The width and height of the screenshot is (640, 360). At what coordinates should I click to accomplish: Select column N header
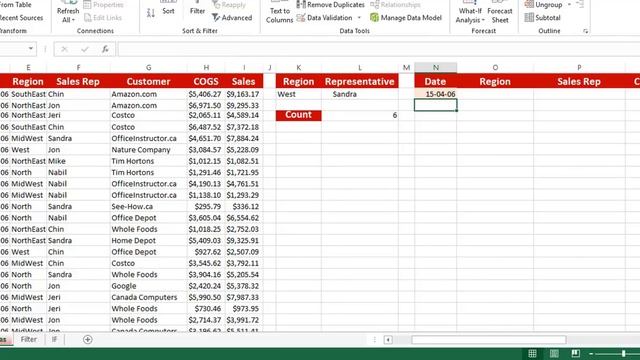[x=436, y=67]
